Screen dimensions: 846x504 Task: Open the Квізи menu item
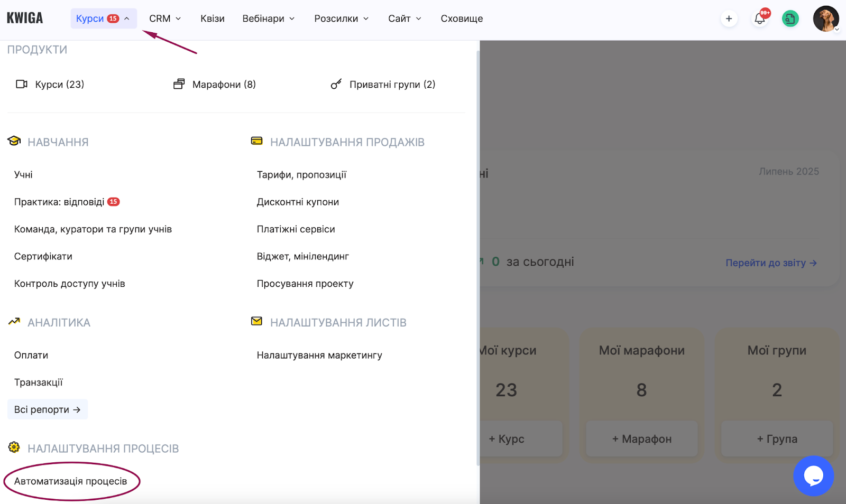pyautogui.click(x=213, y=18)
